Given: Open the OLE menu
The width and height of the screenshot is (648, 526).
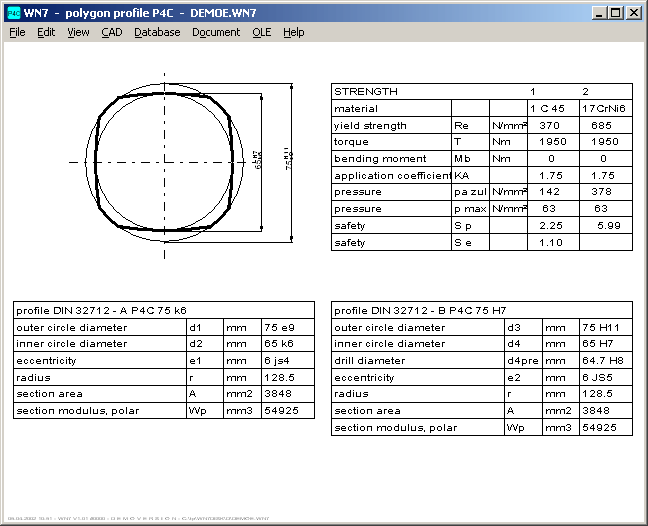Looking at the screenshot, I should click(x=261, y=32).
